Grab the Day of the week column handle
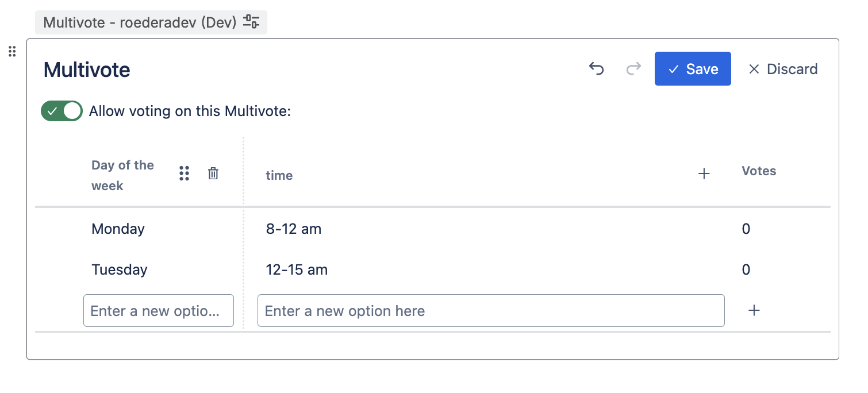Viewport: 868px width, 393px height. click(184, 173)
